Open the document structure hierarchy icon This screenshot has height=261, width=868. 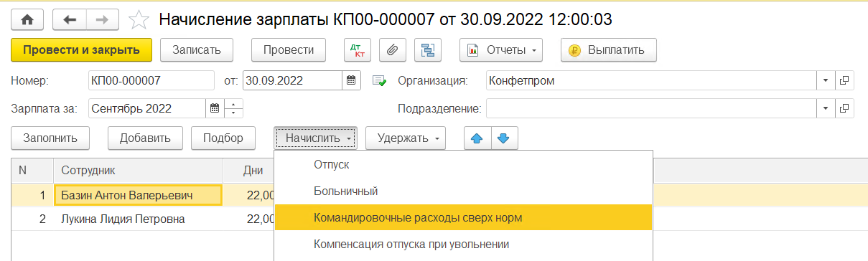coord(428,50)
